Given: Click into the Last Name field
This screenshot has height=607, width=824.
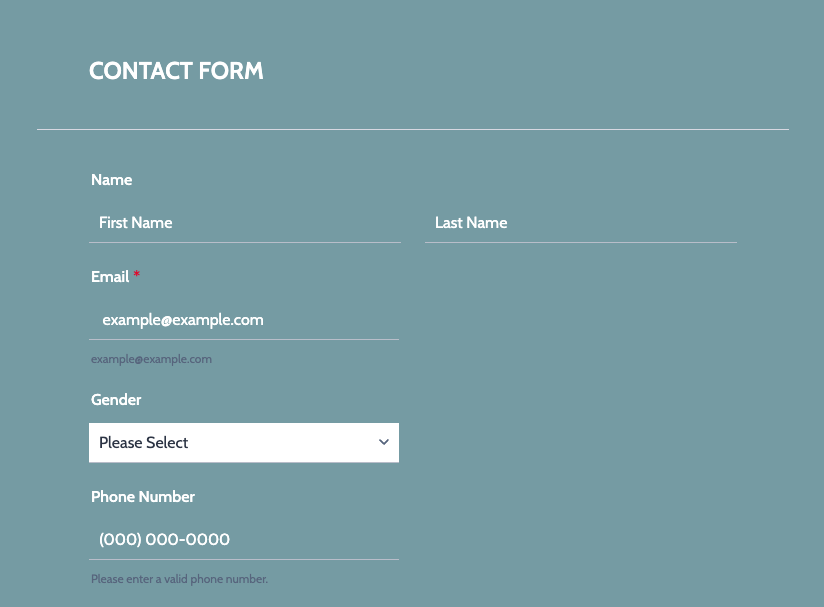Looking at the screenshot, I should coord(580,223).
